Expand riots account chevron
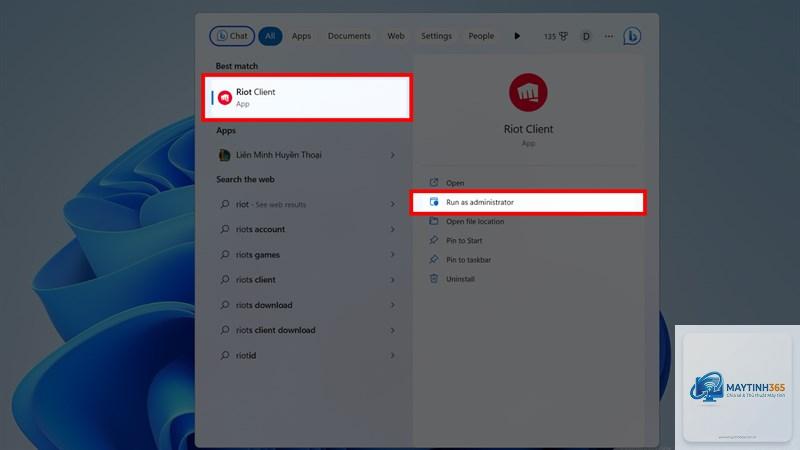This screenshot has height=450, width=800. (392, 229)
